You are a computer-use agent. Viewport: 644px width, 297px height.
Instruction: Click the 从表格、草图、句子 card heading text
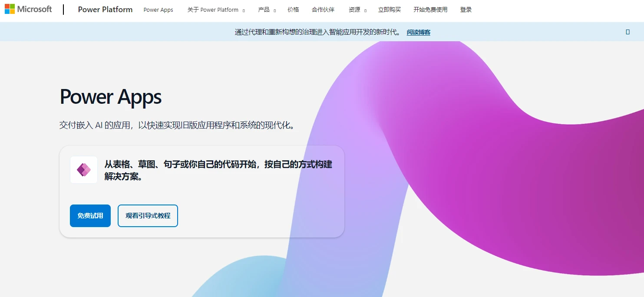point(218,171)
